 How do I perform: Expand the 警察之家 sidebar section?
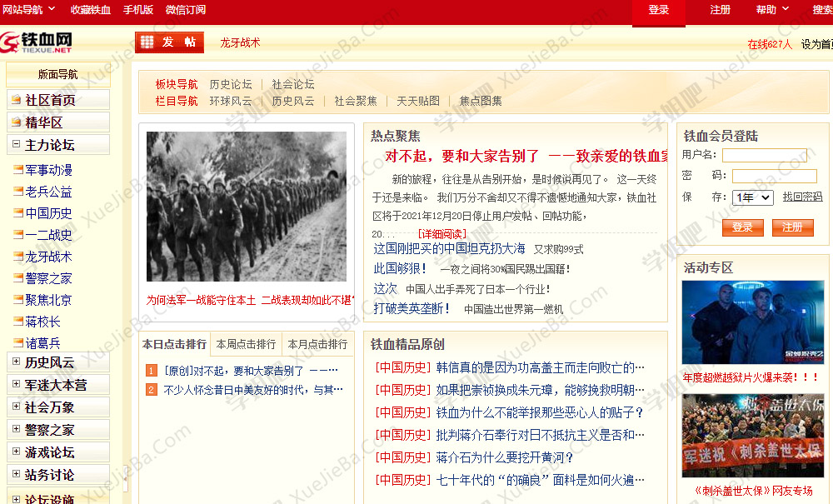[x=16, y=428]
